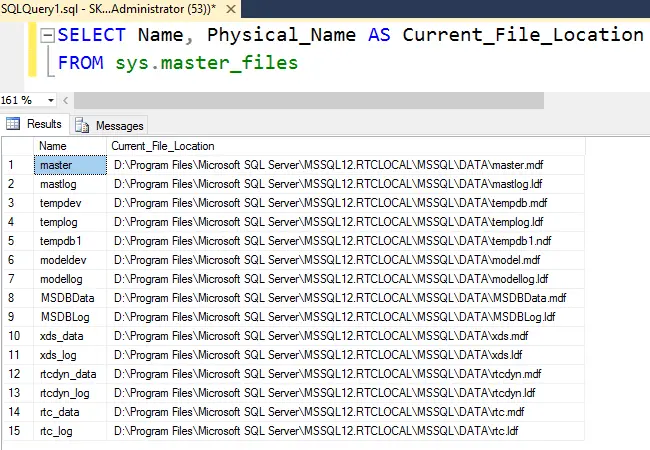Open the 161 % zoom dropdown
Screen dimensions: 650x450
pyautogui.click(x=51, y=100)
